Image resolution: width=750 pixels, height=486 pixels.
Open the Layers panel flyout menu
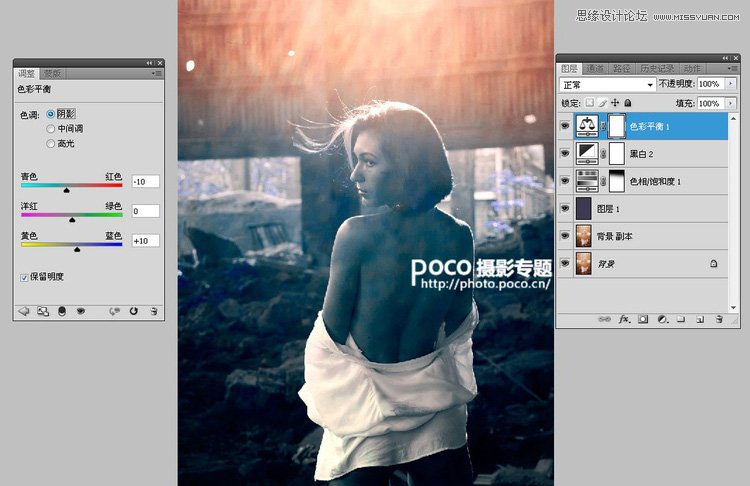(x=732, y=68)
